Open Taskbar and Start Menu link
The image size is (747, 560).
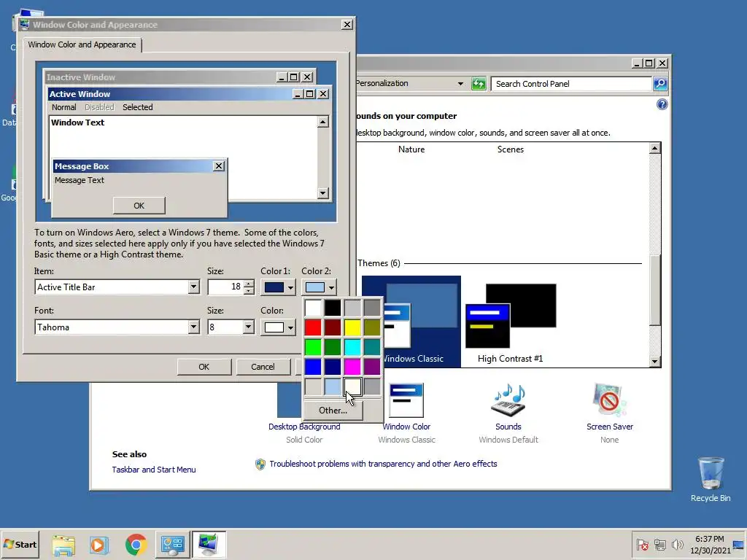(154, 470)
